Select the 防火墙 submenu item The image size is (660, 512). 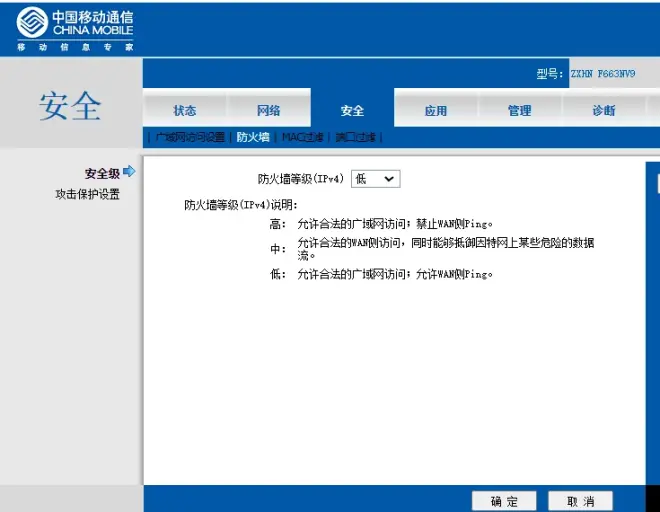tap(253, 138)
